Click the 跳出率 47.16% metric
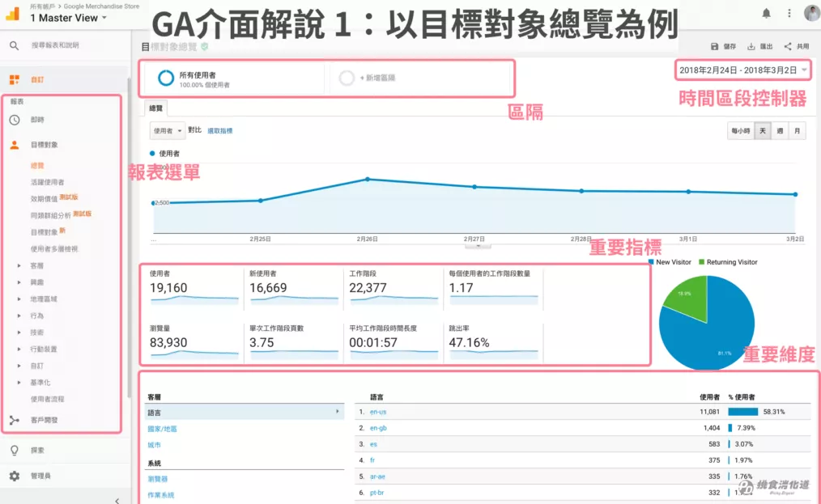 (x=493, y=342)
